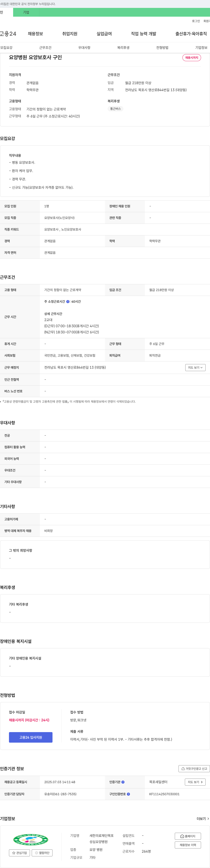Viewport: 210px width, 868px height.
Task: Click the 채용시까지 status badge
Action: [x=192, y=58]
